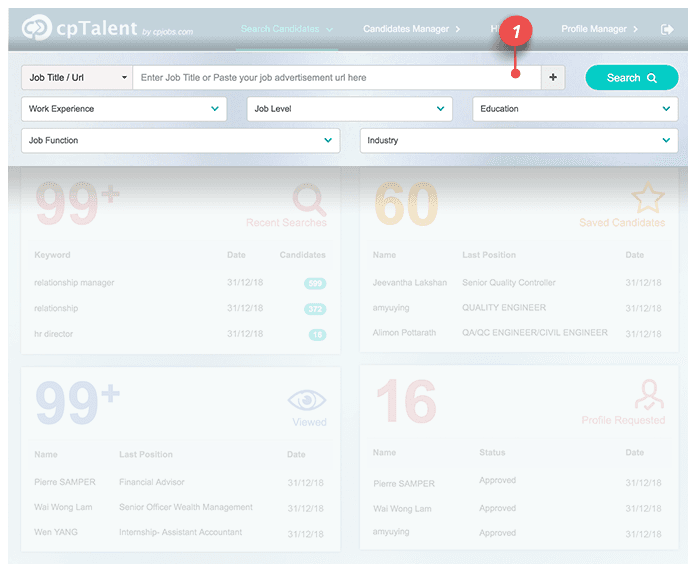Click 'Senior Quality Controller' position text
This screenshot has height=572, width=696.
tap(509, 283)
